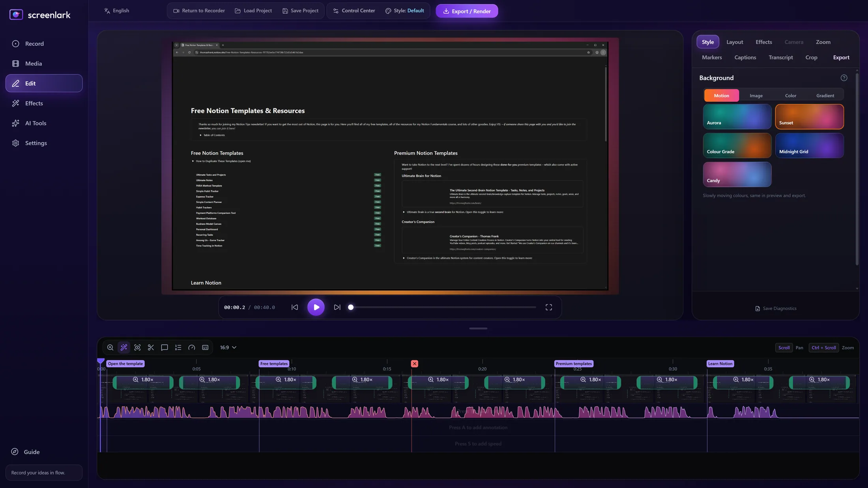Select the 'Learn Notion' timeline marker
868x488 pixels.
click(720, 364)
